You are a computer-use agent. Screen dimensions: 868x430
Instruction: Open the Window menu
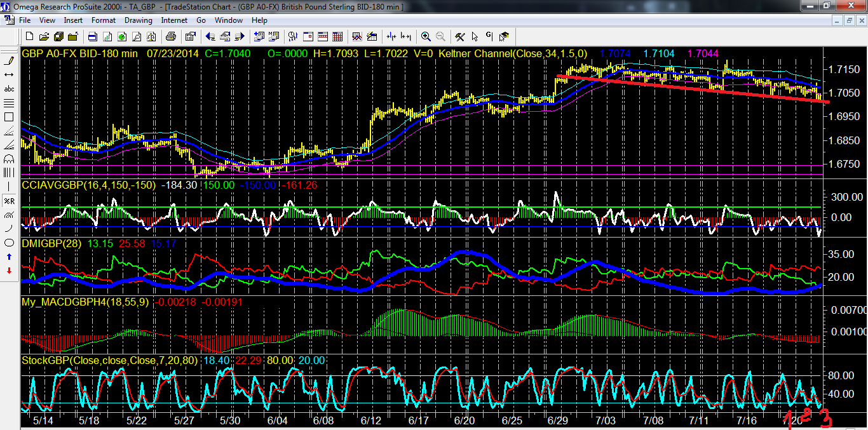coord(229,20)
